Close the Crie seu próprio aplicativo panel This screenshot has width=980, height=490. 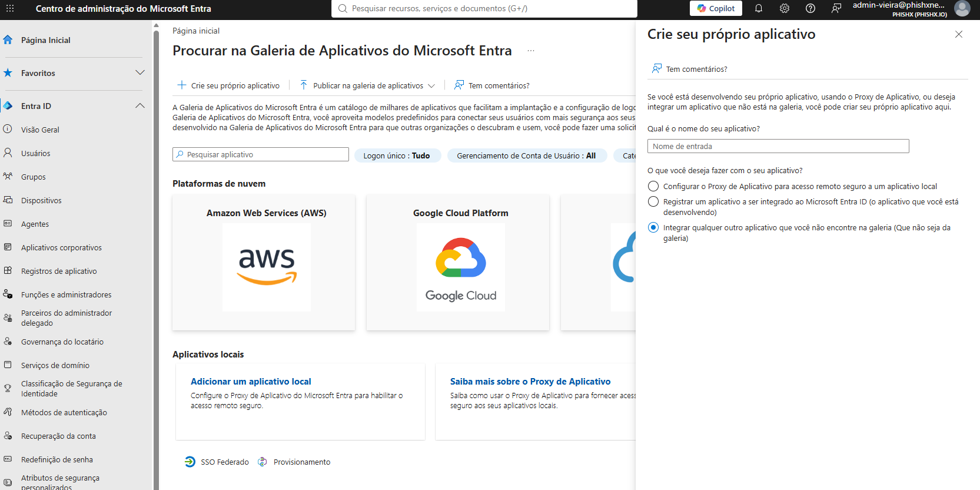coord(959,34)
